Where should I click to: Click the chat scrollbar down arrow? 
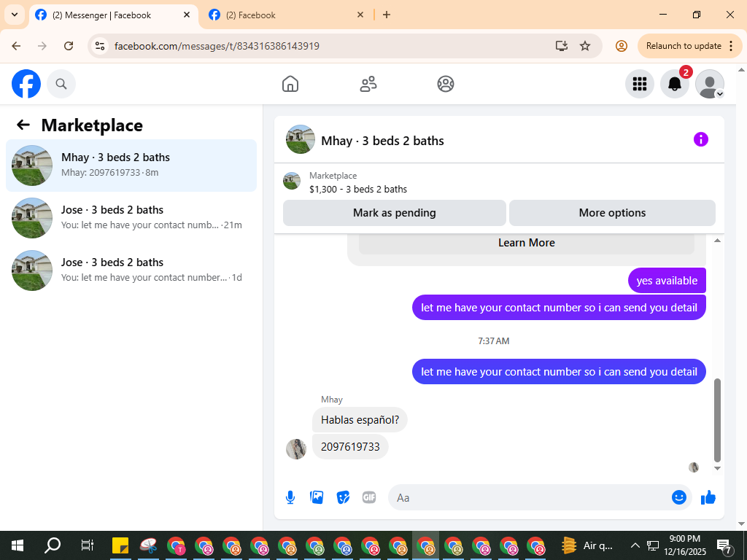[x=718, y=469]
